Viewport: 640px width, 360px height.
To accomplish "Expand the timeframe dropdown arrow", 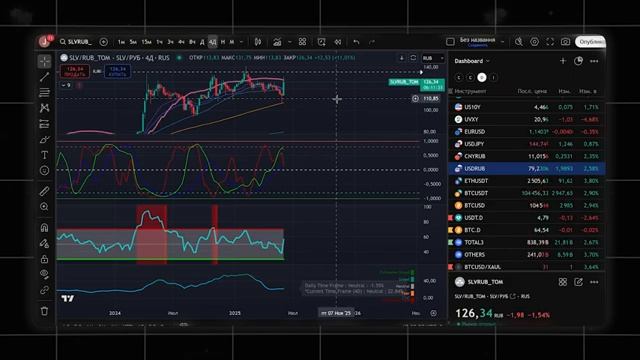I will click(x=241, y=42).
